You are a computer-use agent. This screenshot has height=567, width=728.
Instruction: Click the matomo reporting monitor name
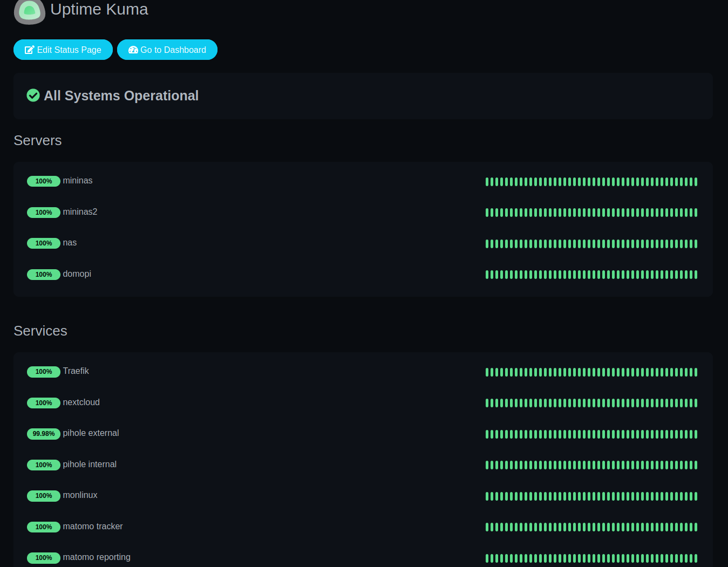pyautogui.click(x=97, y=557)
